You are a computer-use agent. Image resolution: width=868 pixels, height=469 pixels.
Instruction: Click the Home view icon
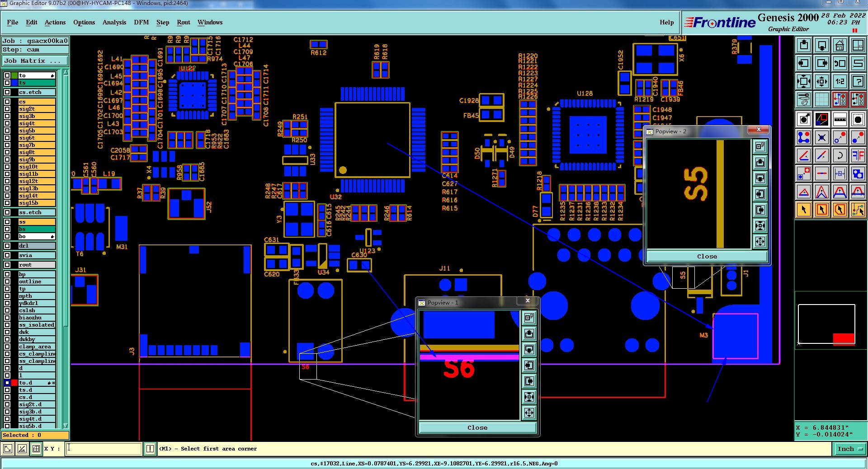pyautogui.click(x=840, y=45)
